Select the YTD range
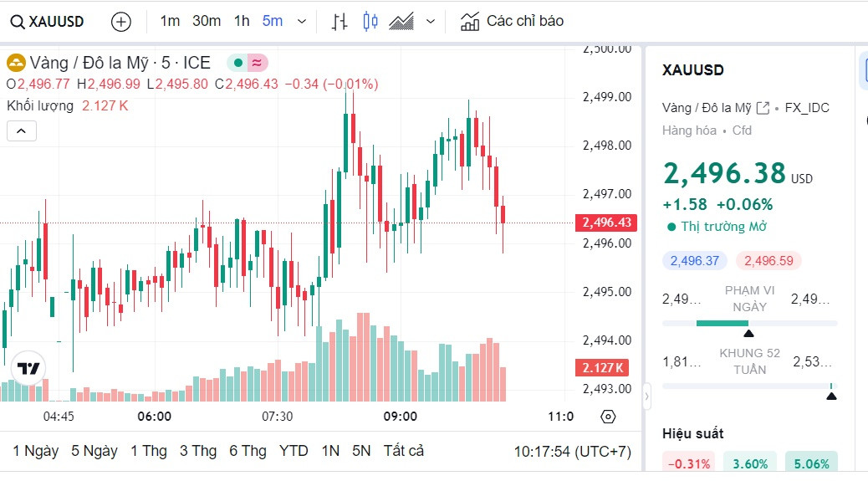868x481 pixels. [294, 451]
